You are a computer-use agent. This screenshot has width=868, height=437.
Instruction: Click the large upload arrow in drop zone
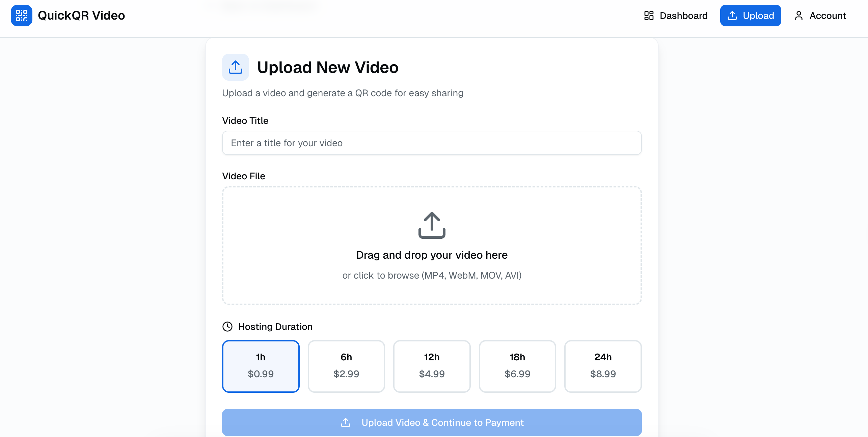[432, 225]
